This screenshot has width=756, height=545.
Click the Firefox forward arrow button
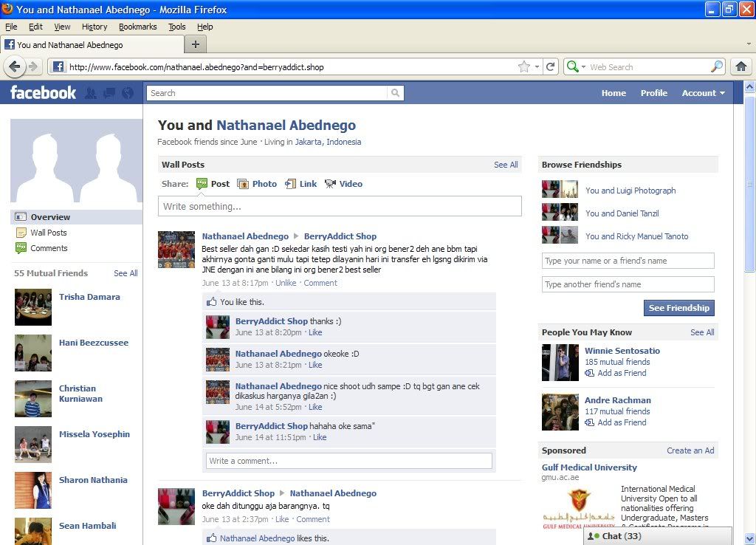tap(33, 66)
